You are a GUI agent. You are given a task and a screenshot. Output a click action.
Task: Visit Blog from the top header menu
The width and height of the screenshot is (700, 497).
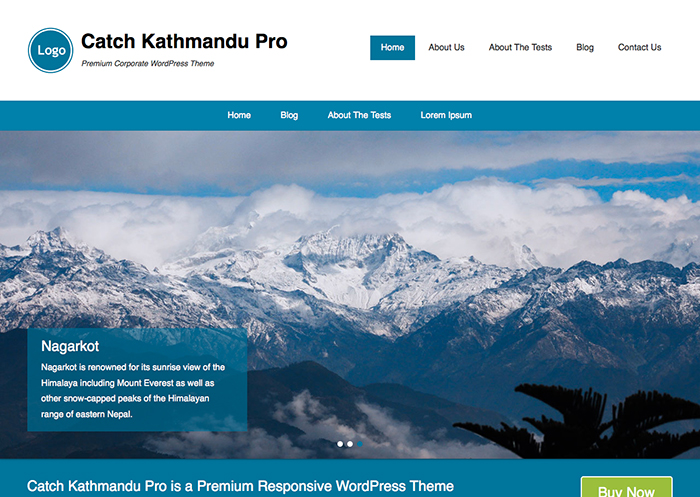pos(585,47)
